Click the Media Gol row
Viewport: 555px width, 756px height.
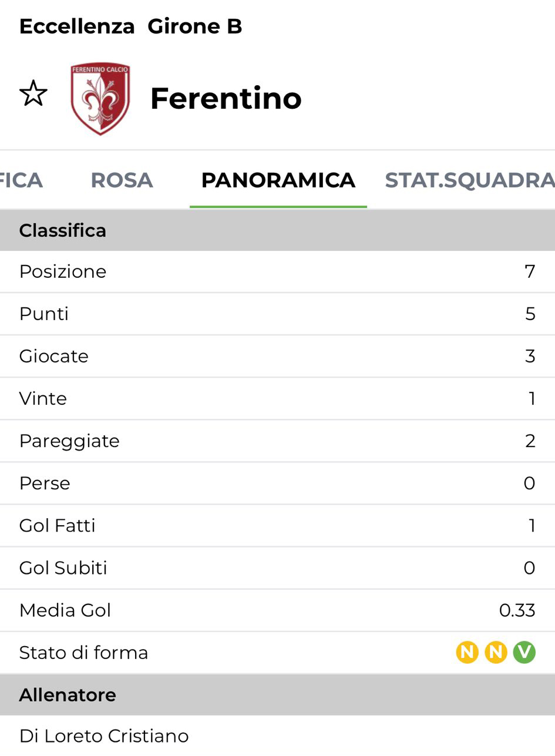(x=277, y=610)
